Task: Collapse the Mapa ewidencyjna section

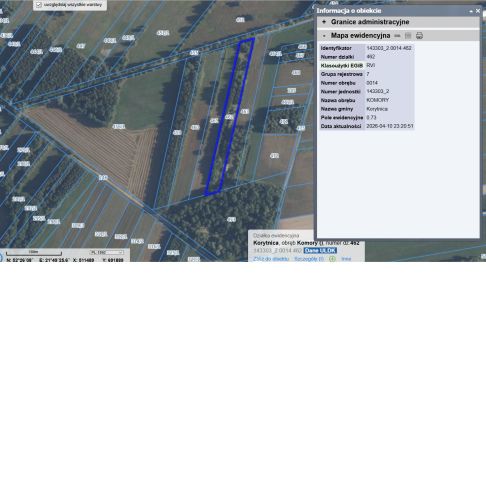Action: pos(324,36)
